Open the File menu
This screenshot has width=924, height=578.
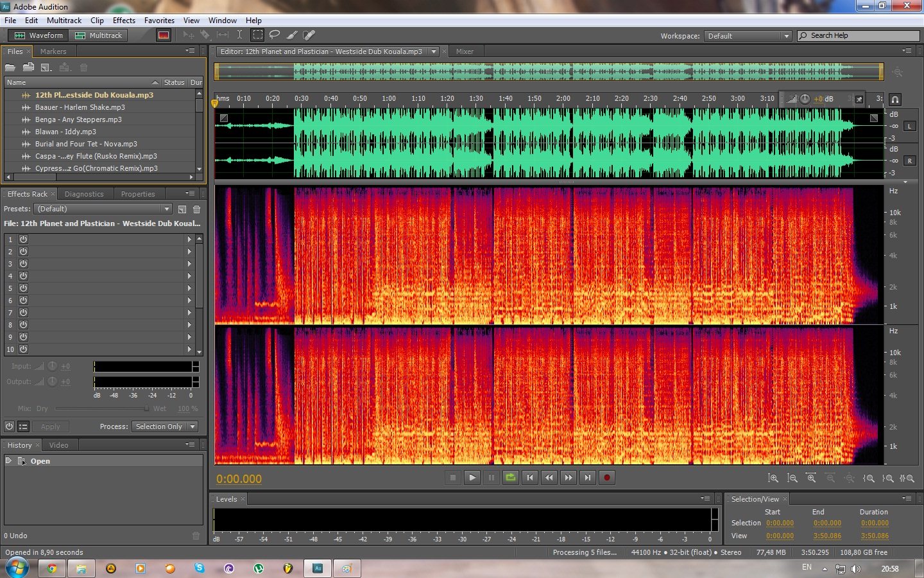pyautogui.click(x=10, y=21)
